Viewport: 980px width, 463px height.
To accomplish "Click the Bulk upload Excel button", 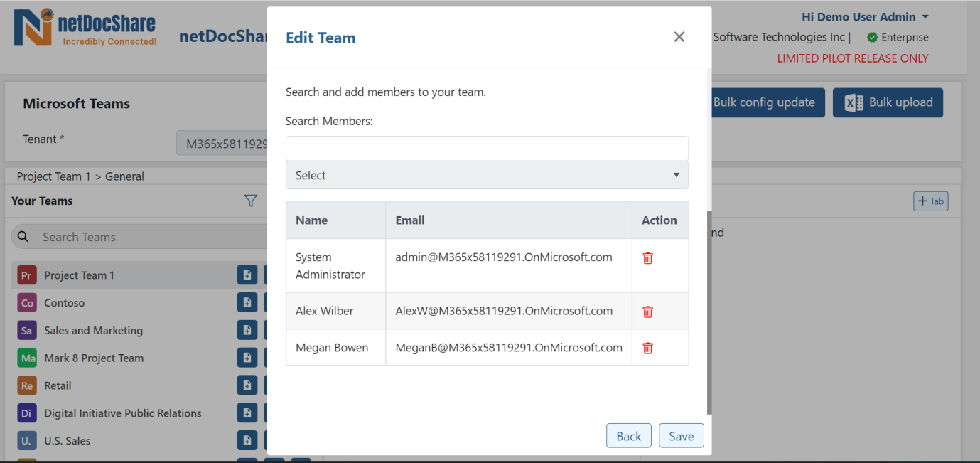I will [x=888, y=102].
